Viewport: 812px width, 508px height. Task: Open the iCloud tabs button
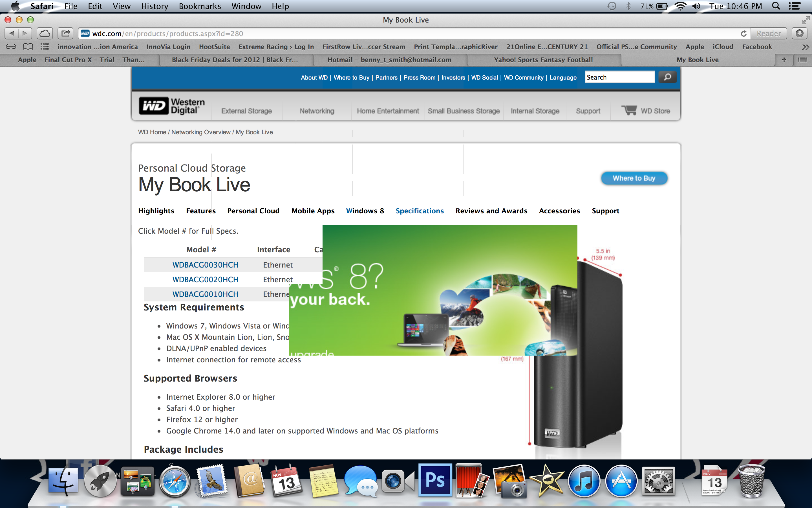45,33
